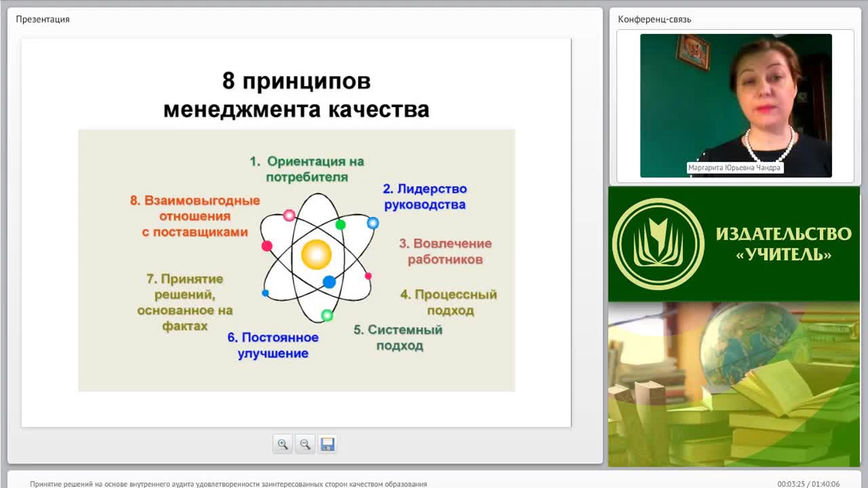Screen dimensions: 868x488
Task: Click '5. Системный подход' text
Action: click(399, 338)
